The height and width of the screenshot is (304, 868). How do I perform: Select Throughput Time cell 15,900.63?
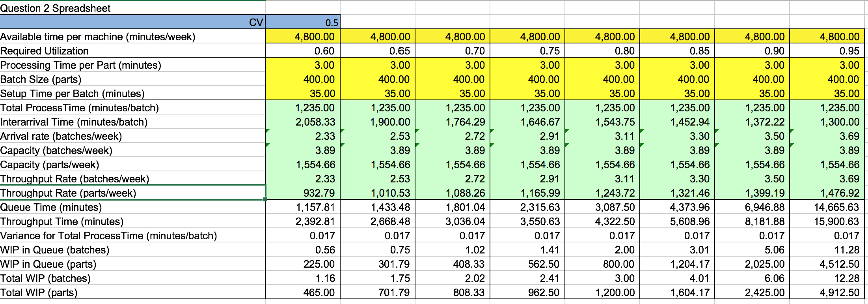pyautogui.click(x=827, y=221)
